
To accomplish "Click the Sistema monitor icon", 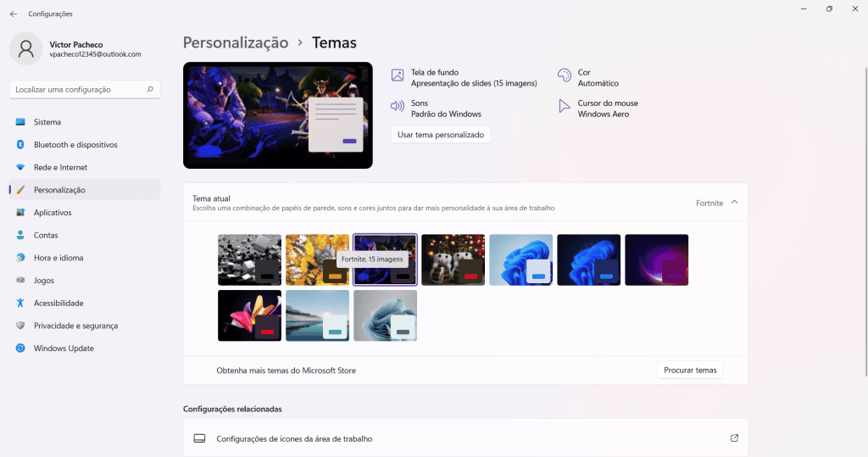I will coord(20,122).
